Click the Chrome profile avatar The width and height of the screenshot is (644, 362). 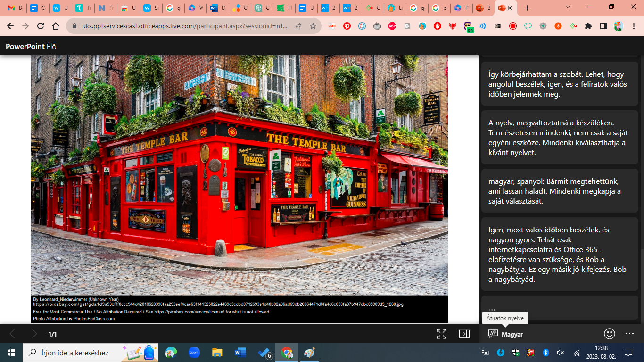(x=619, y=26)
